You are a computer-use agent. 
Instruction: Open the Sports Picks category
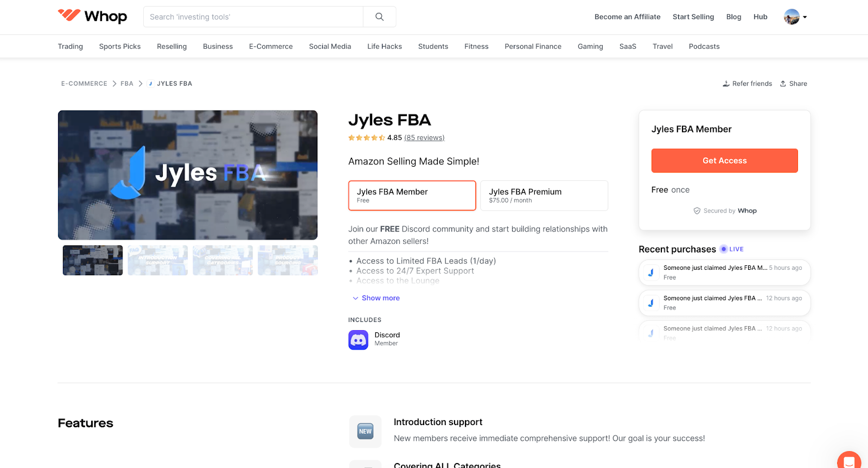[x=120, y=46]
